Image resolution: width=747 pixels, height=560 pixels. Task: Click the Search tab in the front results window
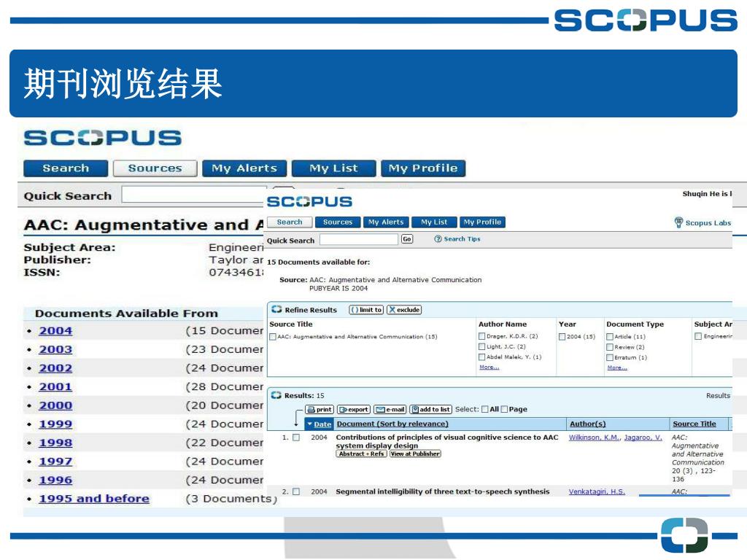pyautogui.click(x=290, y=222)
